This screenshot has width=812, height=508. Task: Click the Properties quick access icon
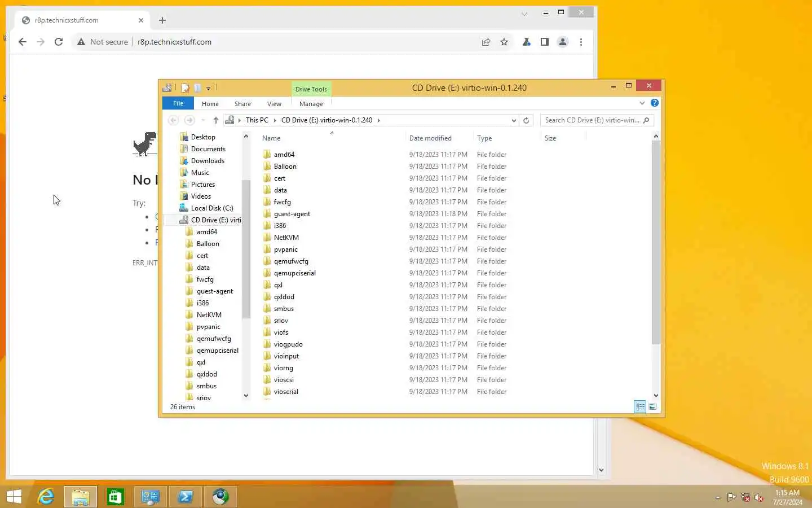tap(185, 87)
